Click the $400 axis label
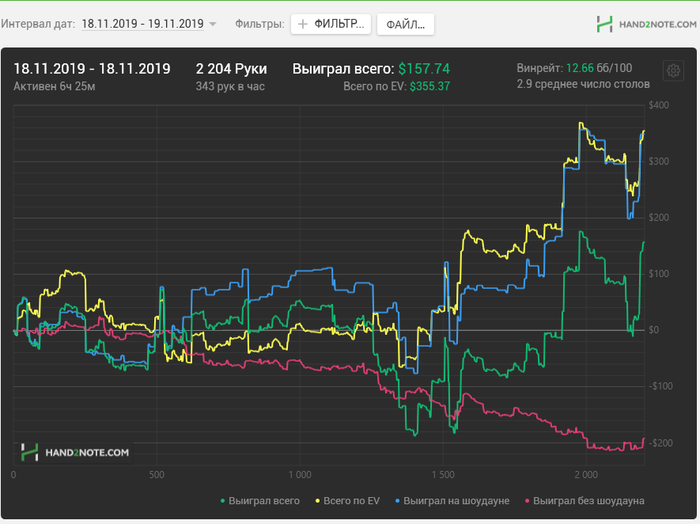The image size is (700, 524). pyautogui.click(x=659, y=105)
